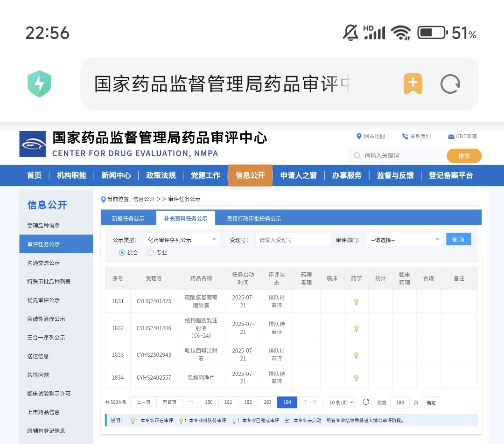Screen dimensions: 504x444
Task: Tap the green shield security icon
Action: pos(40,84)
